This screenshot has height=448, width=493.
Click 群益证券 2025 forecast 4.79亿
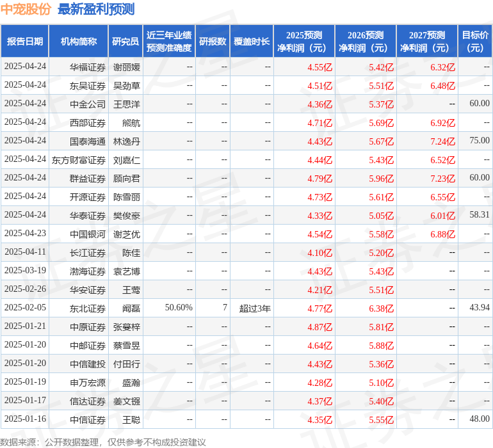click(319, 179)
